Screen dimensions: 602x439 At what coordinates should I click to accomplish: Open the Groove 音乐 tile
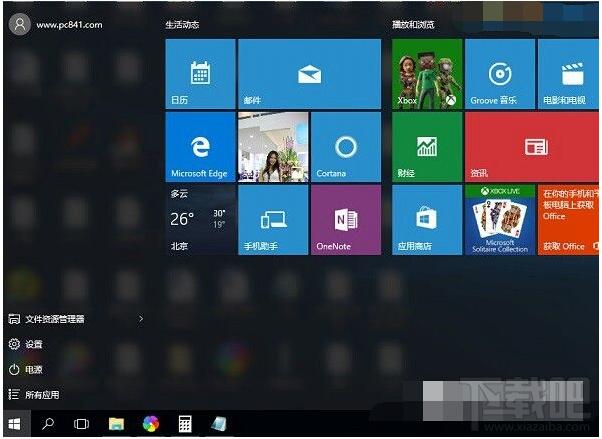pyautogui.click(x=499, y=74)
